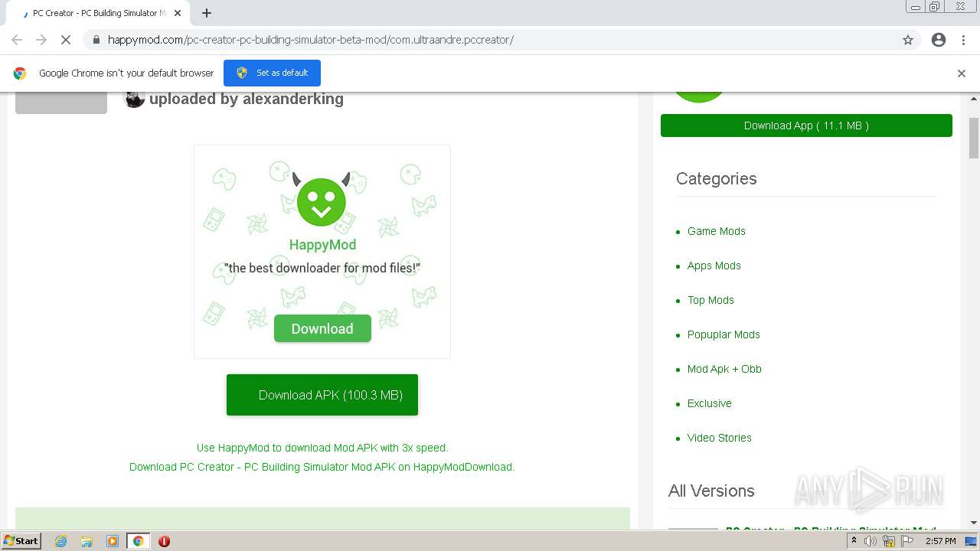The image size is (980, 551).
Task: Open a new tab with the plus button
Action: [207, 13]
